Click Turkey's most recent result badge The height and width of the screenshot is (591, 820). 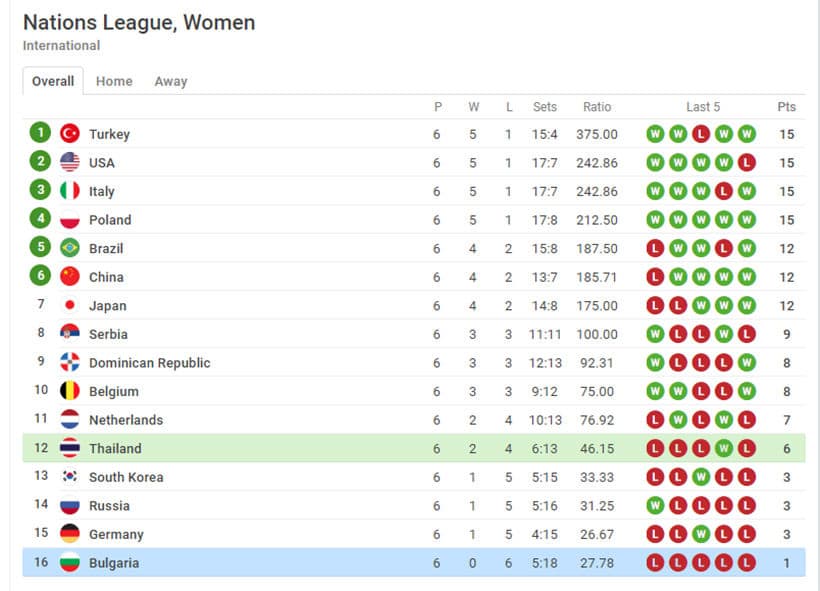click(x=747, y=134)
